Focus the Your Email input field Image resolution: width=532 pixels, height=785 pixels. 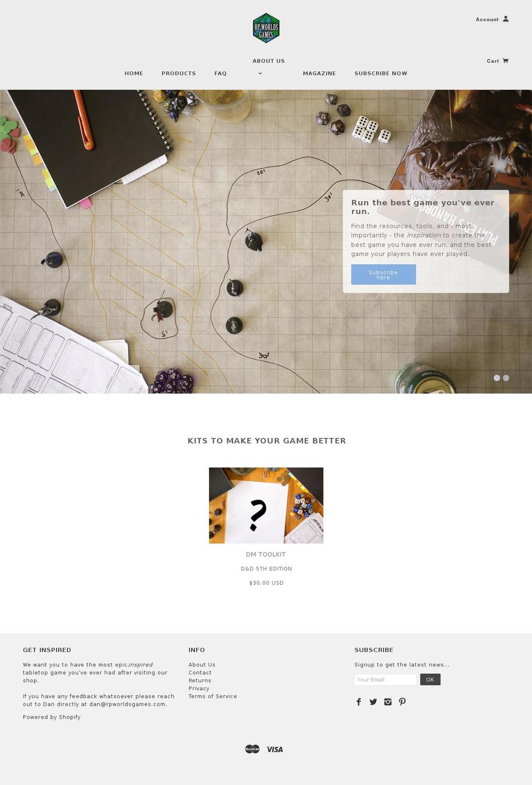tap(385, 680)
